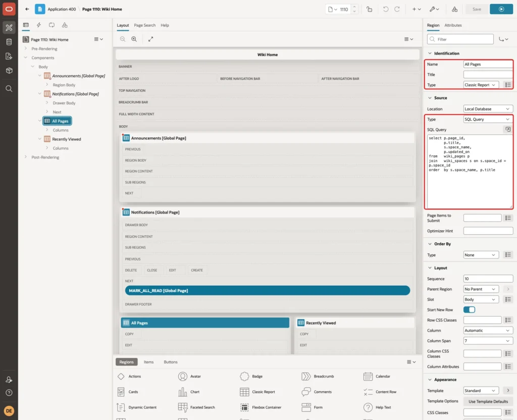The width and height of the screenshot is (517, 420).
Task: Open App Builder from the left sidebar
Action: click(9, 28)
